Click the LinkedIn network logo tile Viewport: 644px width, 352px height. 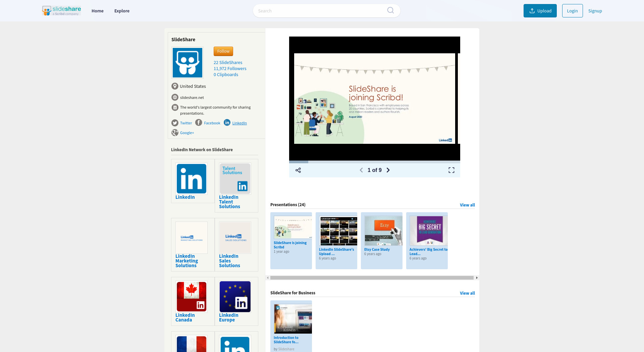192,179
